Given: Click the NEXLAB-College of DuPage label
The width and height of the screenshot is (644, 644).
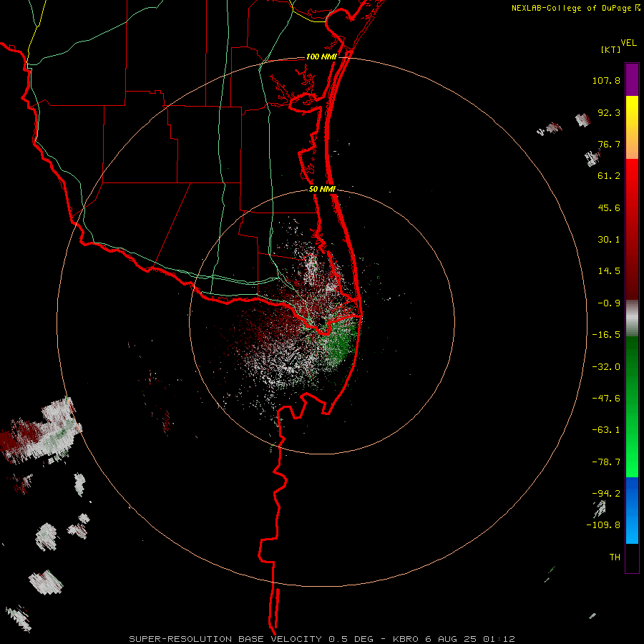Looking at the screenshot, I should coord(571,8).
